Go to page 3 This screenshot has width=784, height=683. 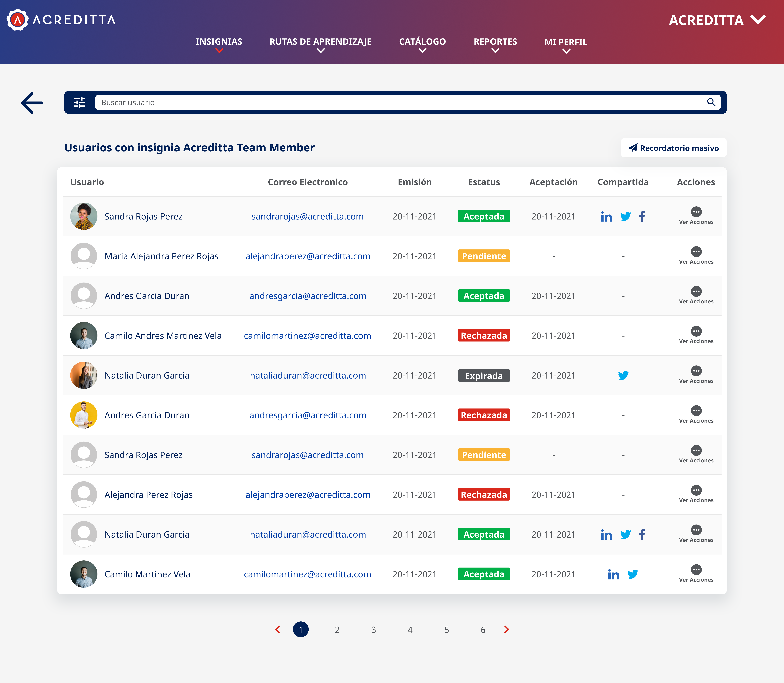tap(374, 630)
